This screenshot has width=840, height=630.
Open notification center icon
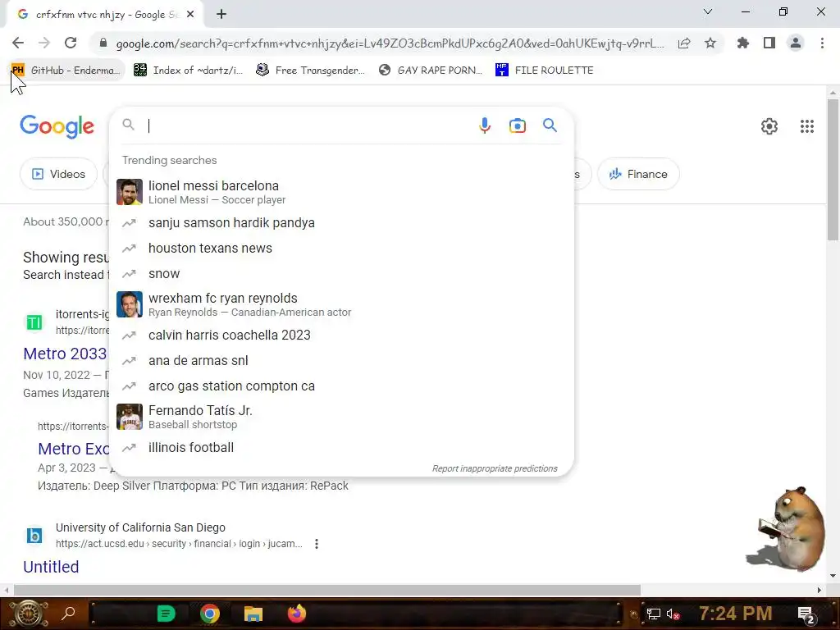point(806,614)
